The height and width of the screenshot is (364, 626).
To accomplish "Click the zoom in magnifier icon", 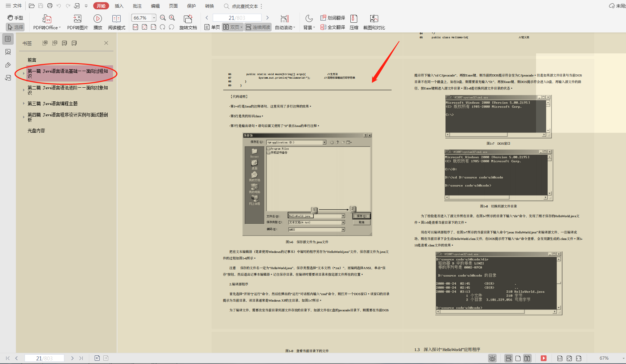I will (172, 18).
